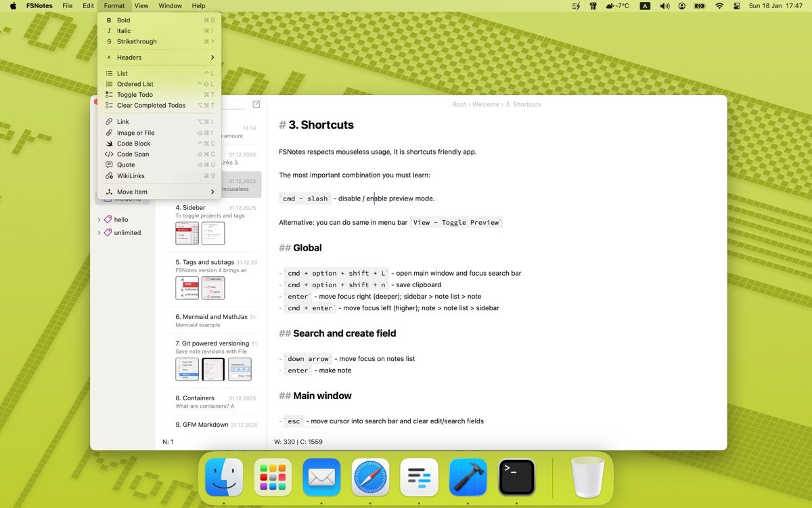Select WikiLinks menu item

[159, 175]
